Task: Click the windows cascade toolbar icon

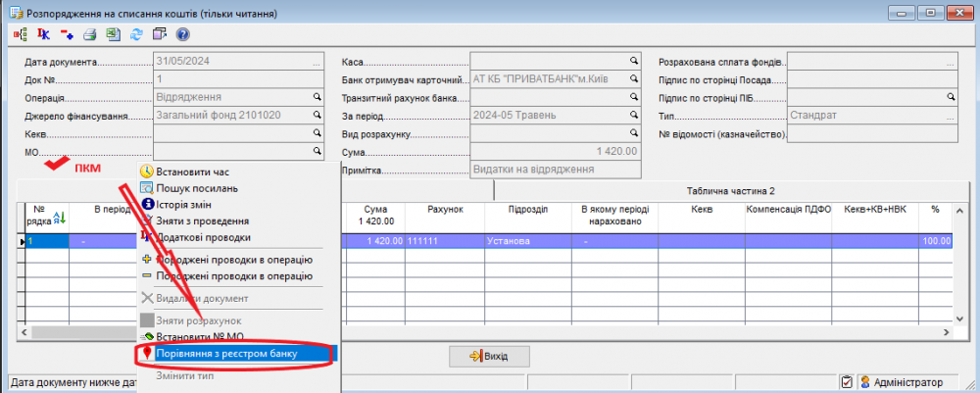Action: pyautogui.click(x=160, y=34)
